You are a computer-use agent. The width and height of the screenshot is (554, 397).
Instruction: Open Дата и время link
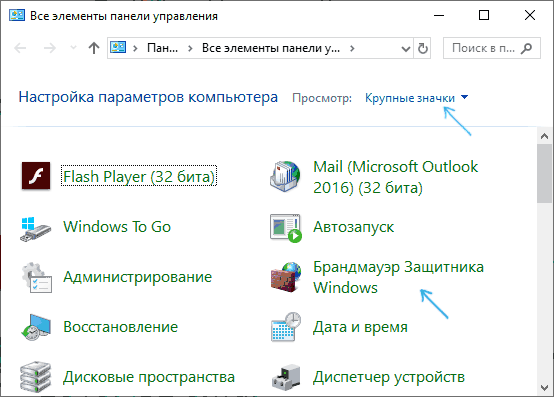click(x=360, y=327)
